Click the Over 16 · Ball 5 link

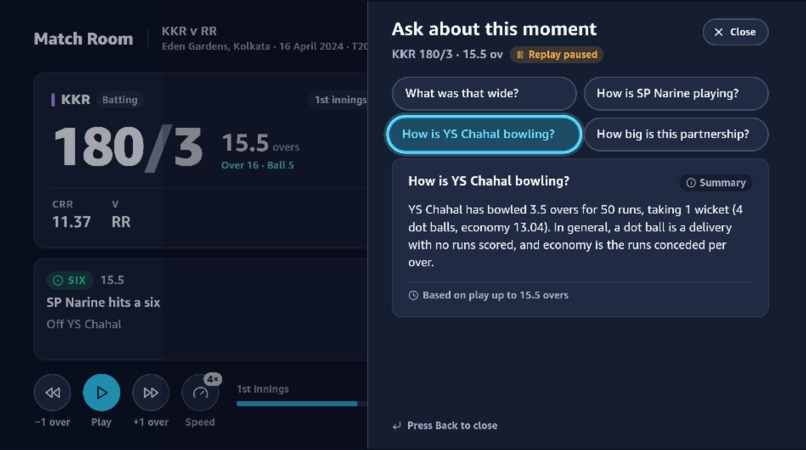[x=258, y=165]
